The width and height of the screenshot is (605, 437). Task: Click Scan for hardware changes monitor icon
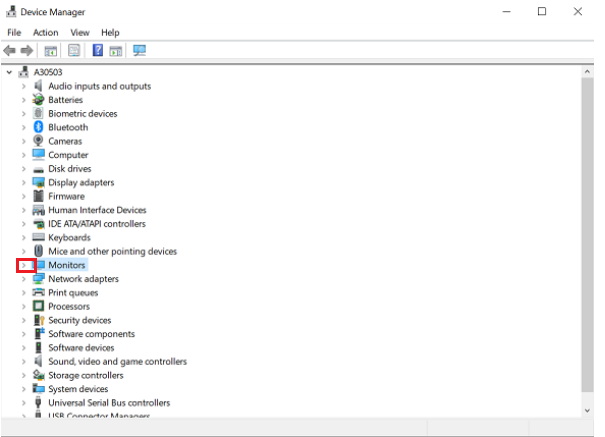pyautogui.click(x=139, y=51)
